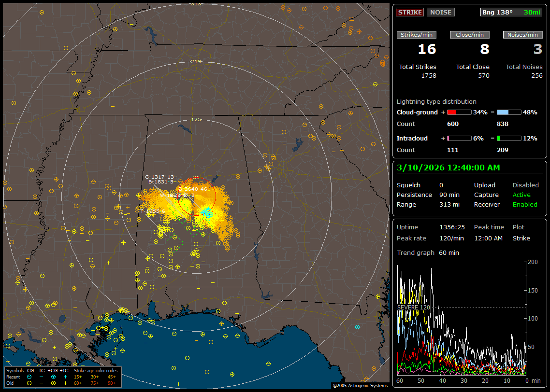Image resolution: width=550 pixels, height=392 pixels.
Task: Click the Old -CG yellow legend symbol
Action: (29, 383)
